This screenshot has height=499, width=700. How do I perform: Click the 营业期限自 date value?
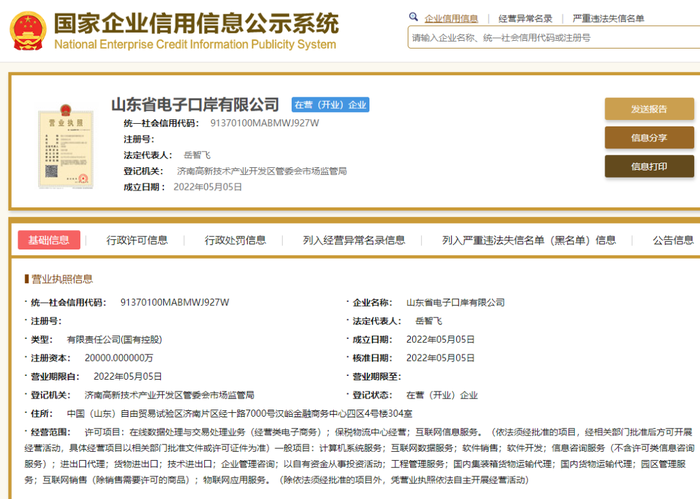(128, 377)
